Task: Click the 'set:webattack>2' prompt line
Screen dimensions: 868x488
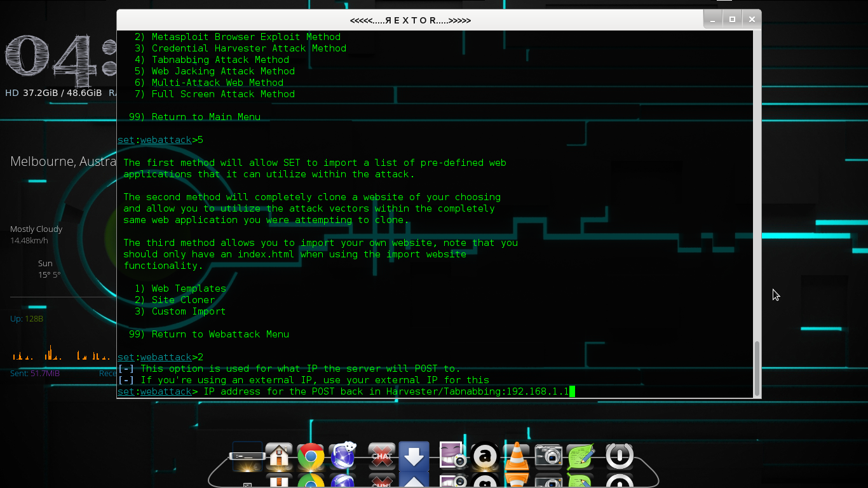Action: coord(161,357)
